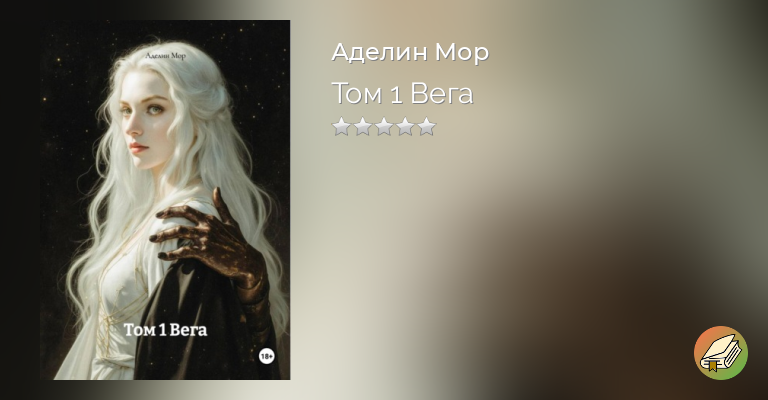Click the fifth rating star
The image size is (768, 400).
tap(426, 126)
